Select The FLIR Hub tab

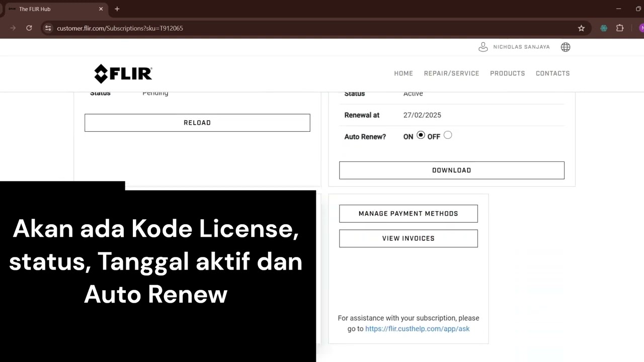(x=55, y=9)
